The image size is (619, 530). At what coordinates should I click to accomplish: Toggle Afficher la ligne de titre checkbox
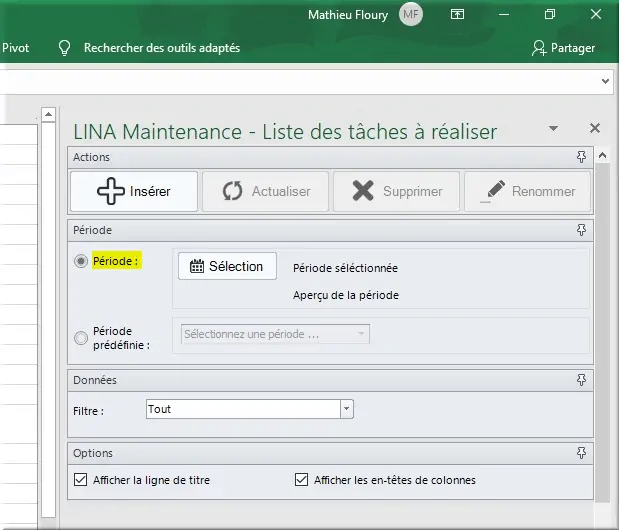pos(81,480)
